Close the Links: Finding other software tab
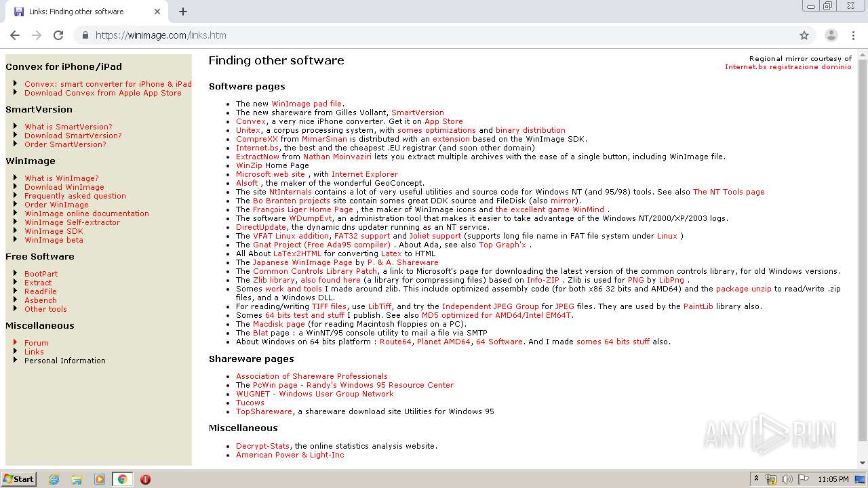 tap(157, 12)
